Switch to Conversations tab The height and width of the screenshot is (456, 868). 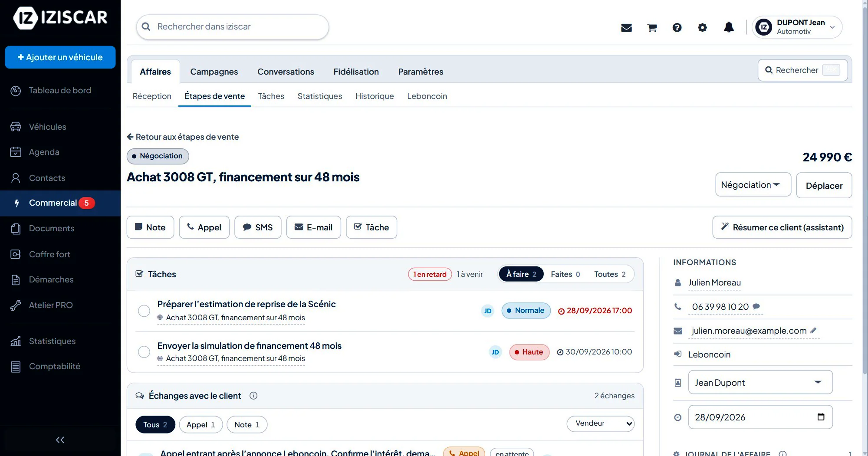click(x=286, y=72)
